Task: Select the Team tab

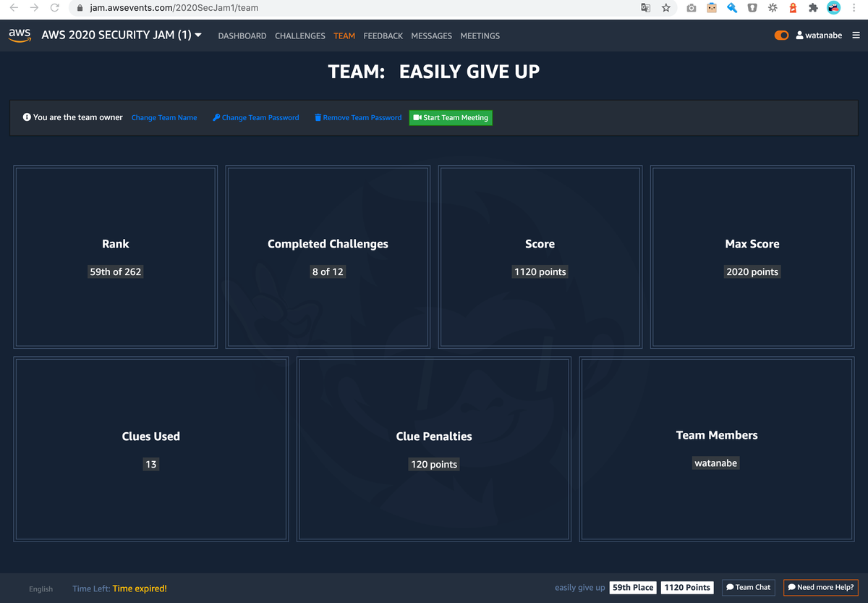Action: click(x=344, y=35)
